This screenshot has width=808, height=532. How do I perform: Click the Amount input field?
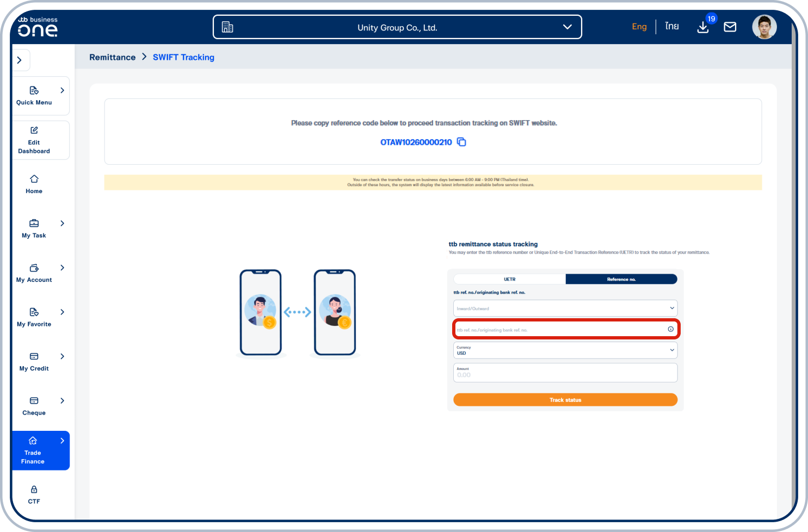tap(565, 373)
